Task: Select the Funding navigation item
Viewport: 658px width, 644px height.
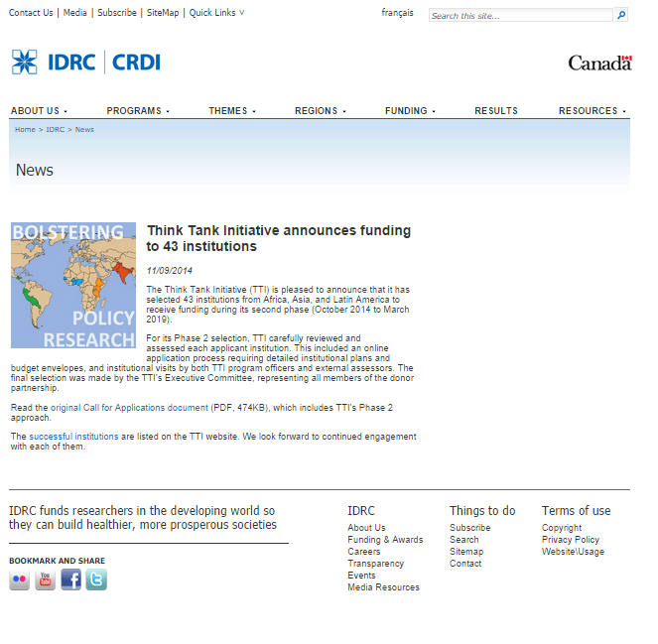Action: point(410,111)
